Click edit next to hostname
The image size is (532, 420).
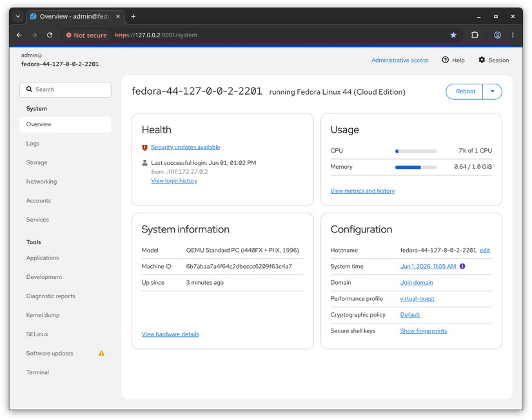coord(484,250)
